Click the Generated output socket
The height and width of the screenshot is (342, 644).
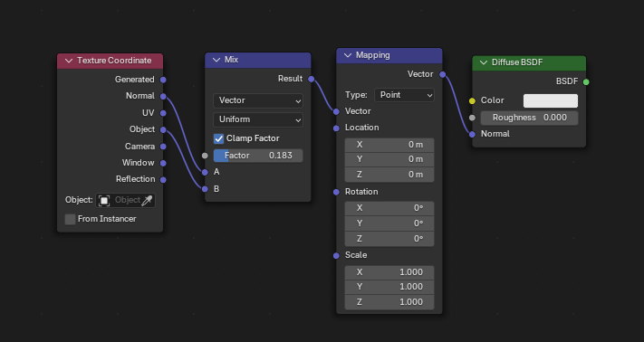point(163,80)
